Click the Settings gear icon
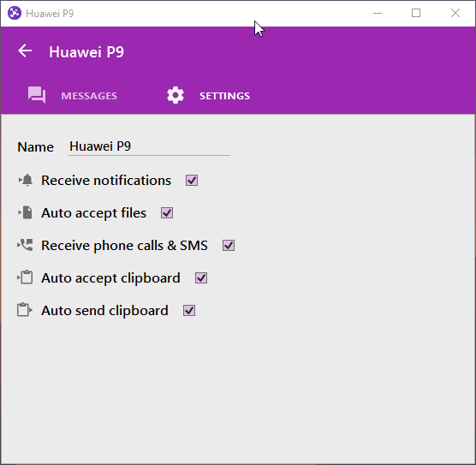This screenshot has width=476, height=465. [176, 95]
